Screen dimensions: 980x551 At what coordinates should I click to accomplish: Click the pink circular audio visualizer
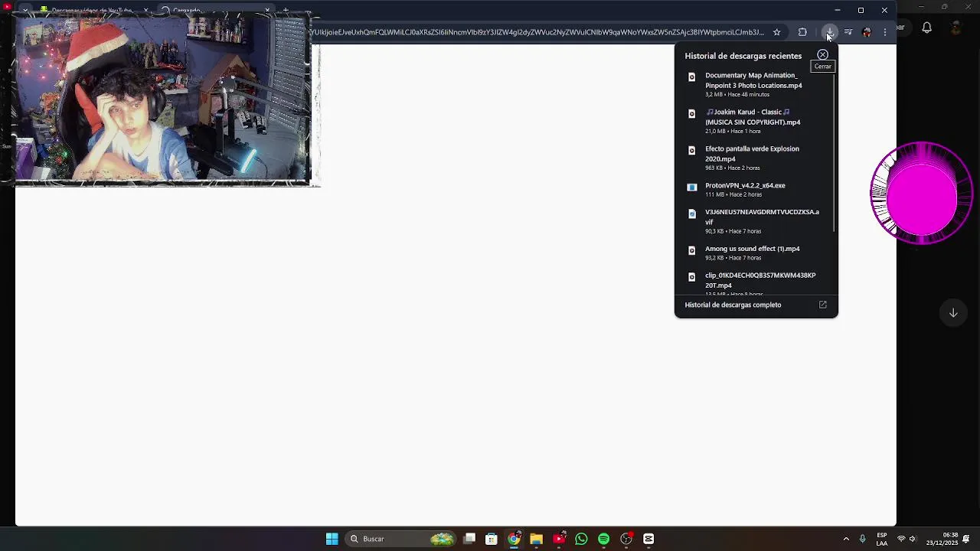tap(921, 193)
